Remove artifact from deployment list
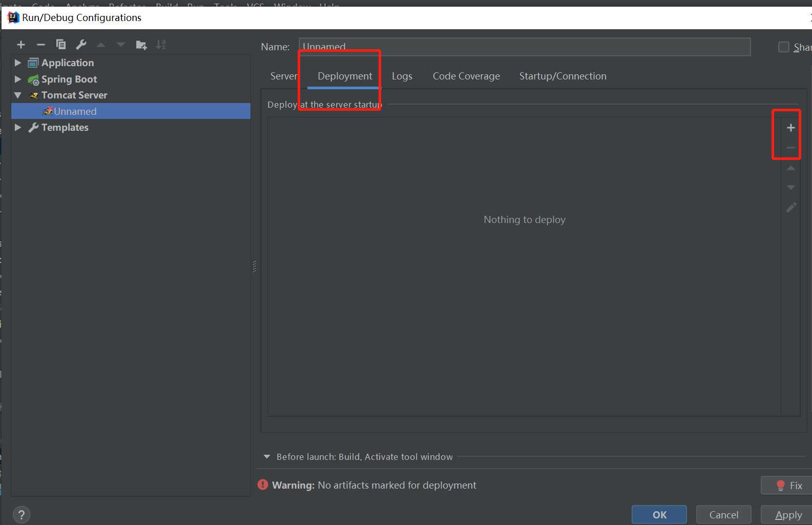The height and width of the screenshot is (525, 812). click(x=791, y=148)
